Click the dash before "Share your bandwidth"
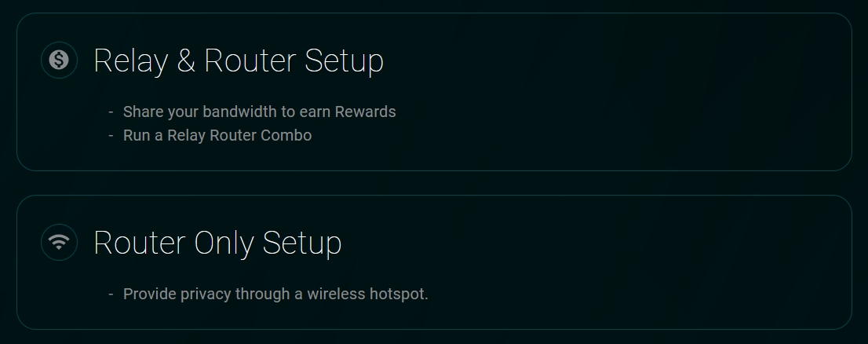This screenshot has width=868, height=344. (x=111, y=112)
